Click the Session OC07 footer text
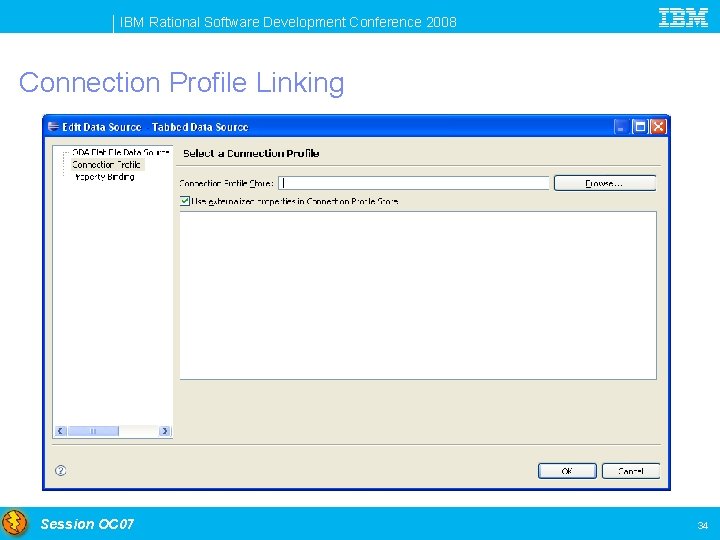The image size is (720, 540). click(87, 524)
